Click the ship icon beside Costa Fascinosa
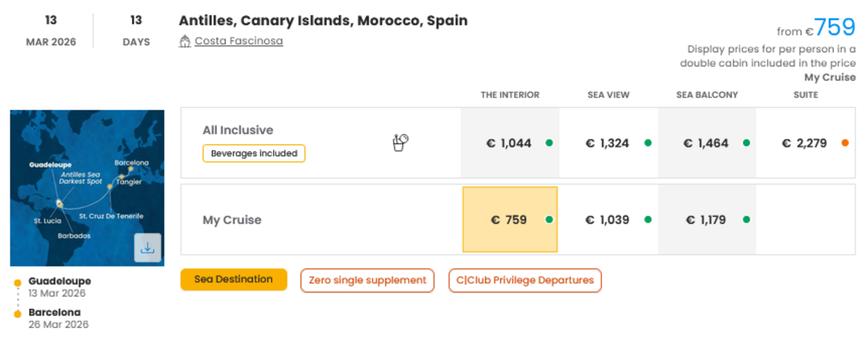The image size is (868, 339). click(x=185, y=41)
